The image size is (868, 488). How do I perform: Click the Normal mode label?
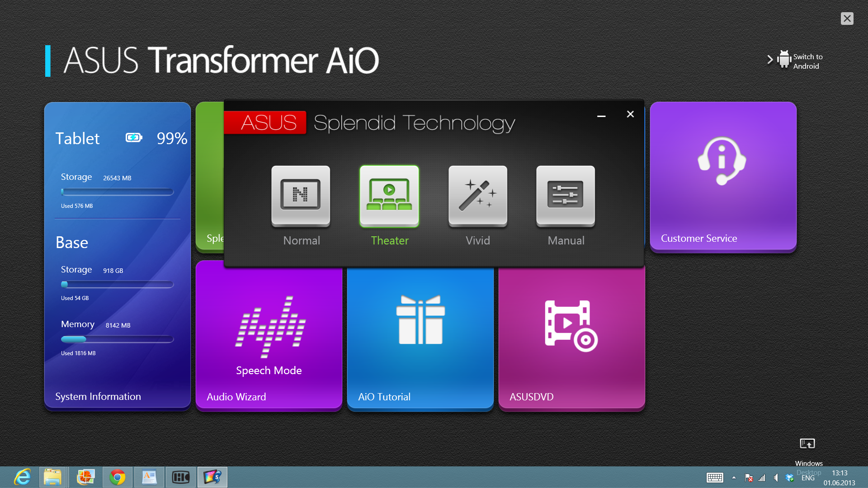pyautogui.click(x=302, y=240)
